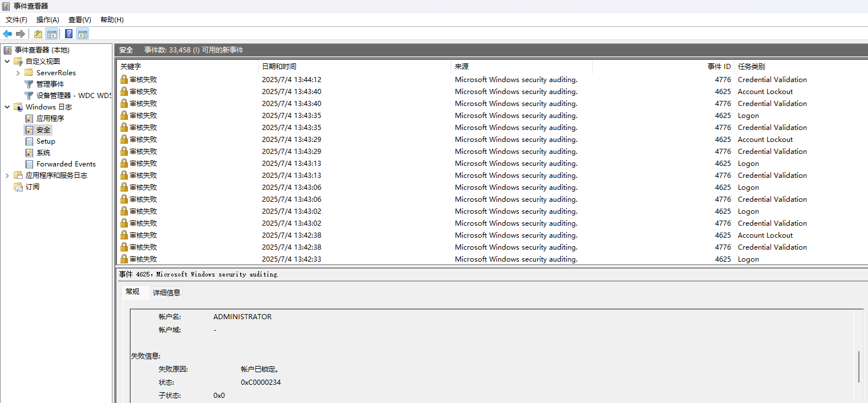Click the 订阅 subscriptions icon
The image size is (868, 403).
pos(18,187)
